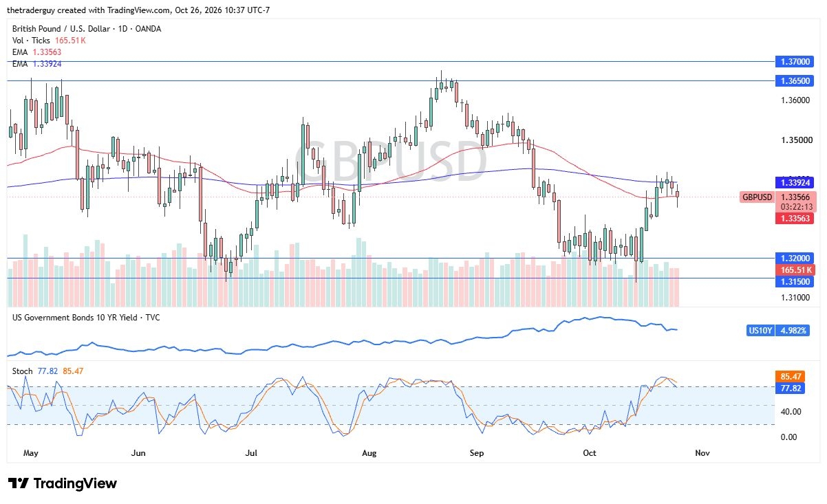
Task: Click the 1.36000 price scale label
Action: pos(795,100)
